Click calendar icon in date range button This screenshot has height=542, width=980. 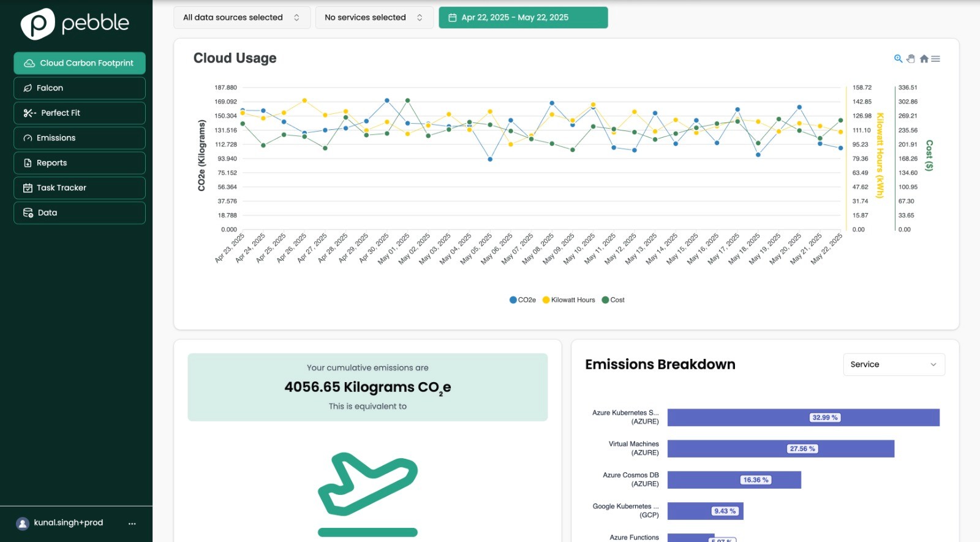pyautogui.click(x=453, y=18)
